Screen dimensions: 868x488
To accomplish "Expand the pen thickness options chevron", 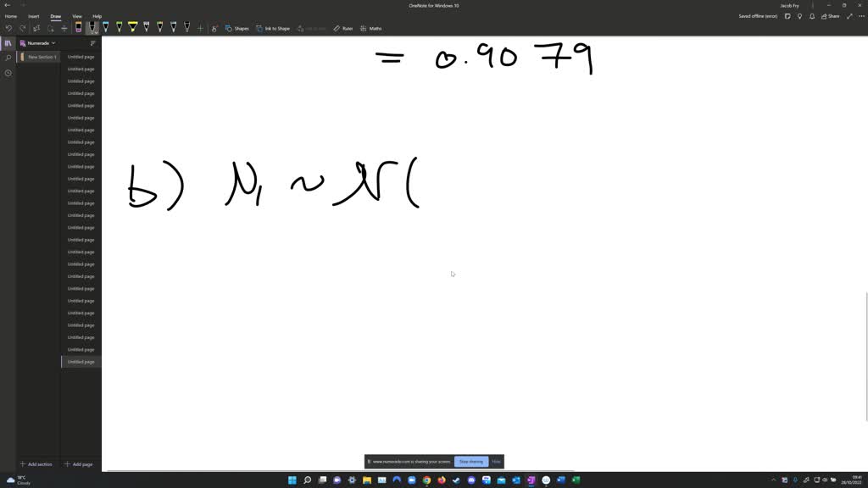I will pyautogui.click(x=97, y=33).
